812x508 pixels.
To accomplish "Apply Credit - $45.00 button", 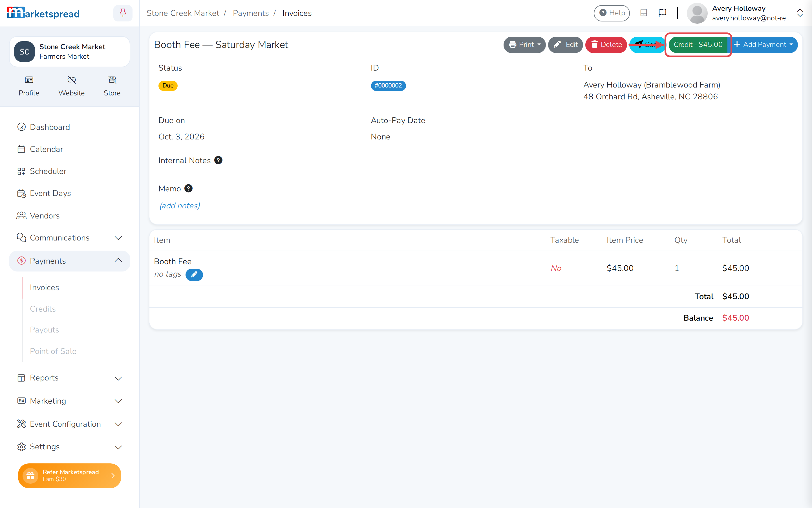I will 698,45.
